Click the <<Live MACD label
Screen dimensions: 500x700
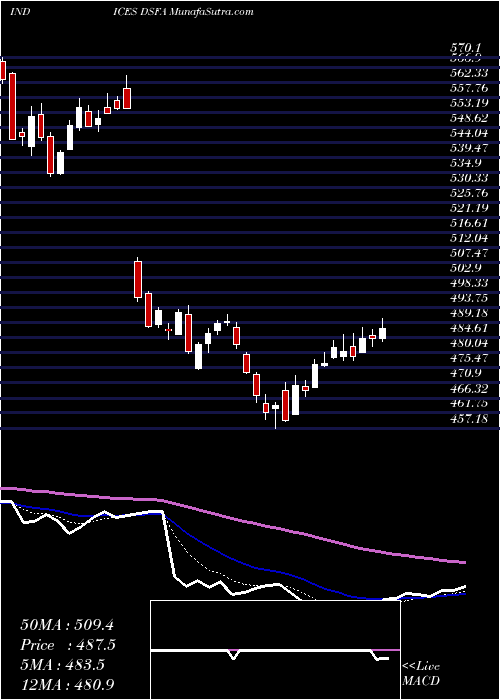coord(421,674)
